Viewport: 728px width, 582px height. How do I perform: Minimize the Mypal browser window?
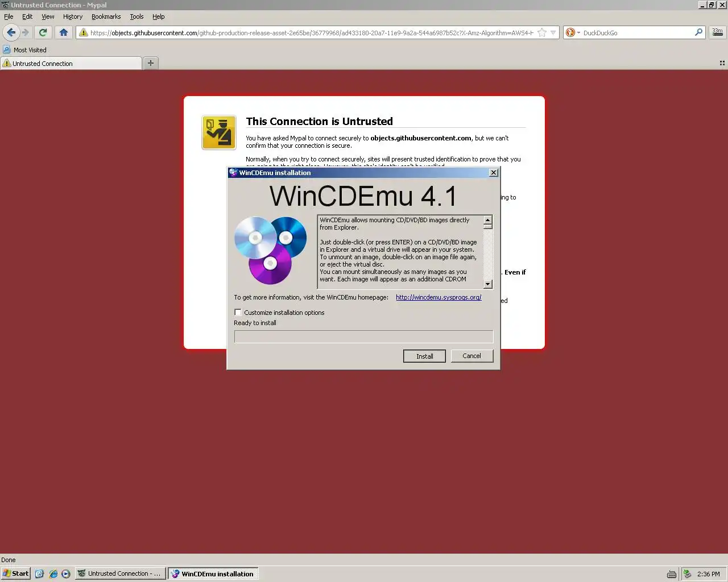point(702,5)
